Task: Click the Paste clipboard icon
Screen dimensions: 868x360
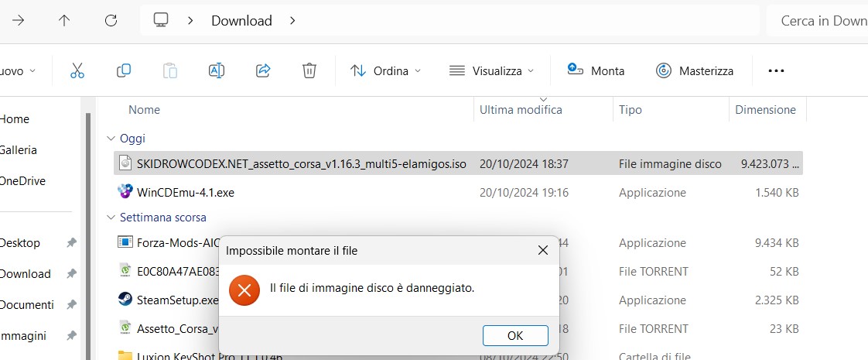Action: (170, 71)
